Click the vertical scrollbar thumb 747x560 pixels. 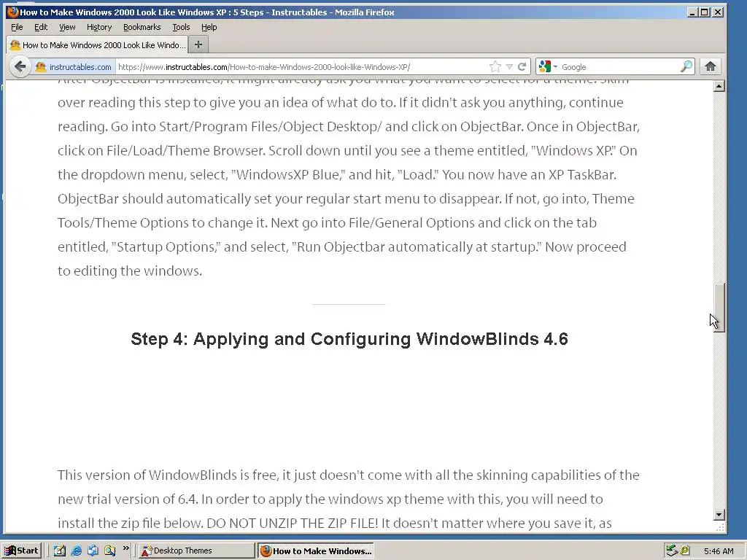click(x=719, y=308)
